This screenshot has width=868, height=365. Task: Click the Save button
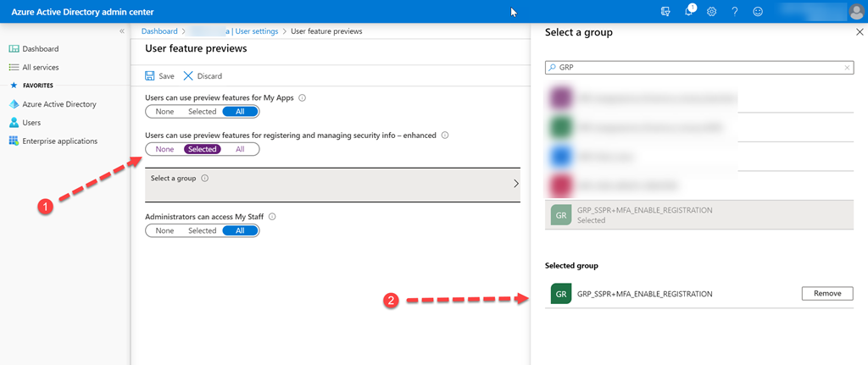pos(159,75)
